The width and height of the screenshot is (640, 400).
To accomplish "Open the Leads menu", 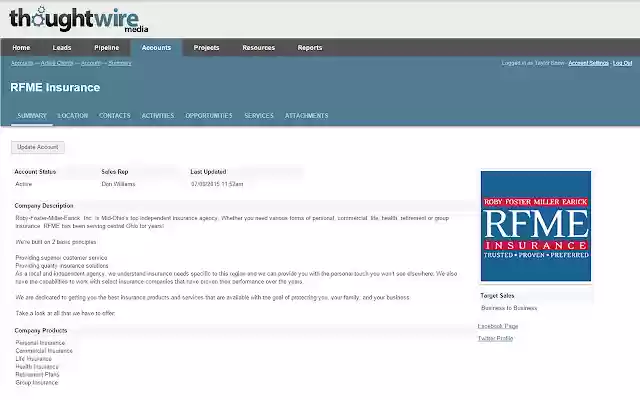I will pos(62,48).
